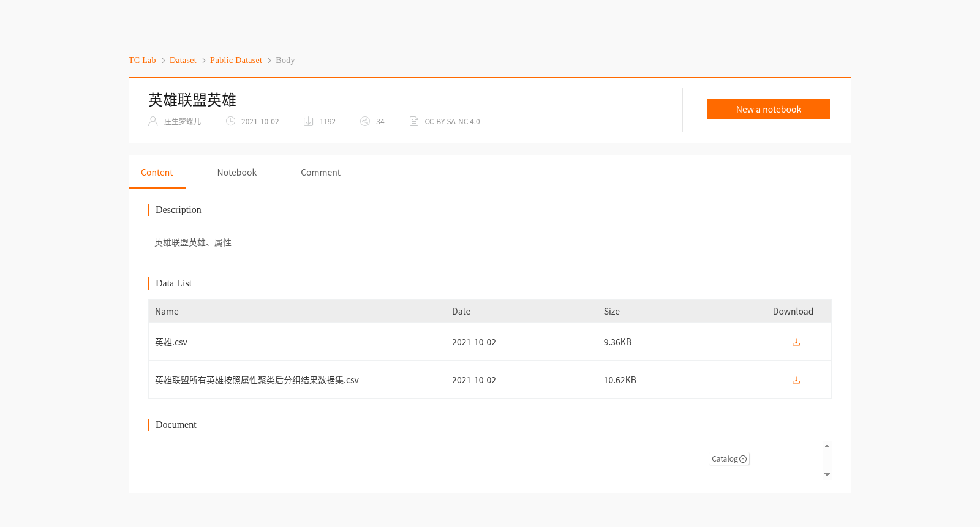Image resolution: width=980 pixels, height=527 pixels.
Task: Click the download count 1192
Action: pos(328,122)
